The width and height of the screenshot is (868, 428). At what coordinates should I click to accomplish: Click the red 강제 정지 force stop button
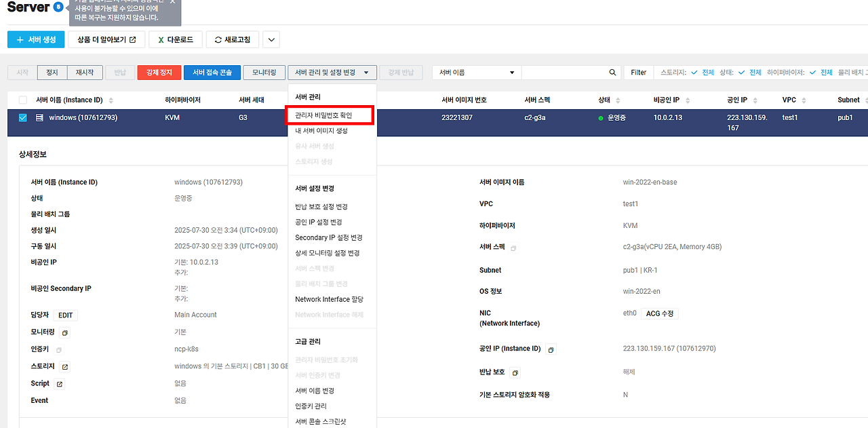tap(159, 72)
